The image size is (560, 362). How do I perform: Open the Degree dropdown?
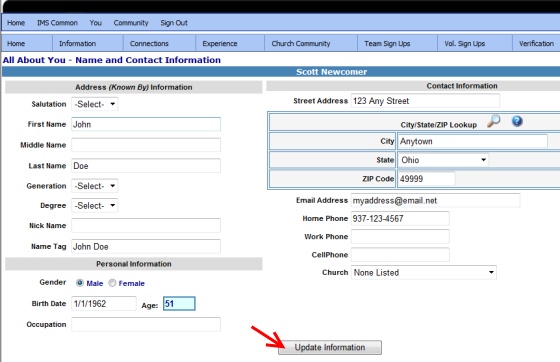click(x=95, y=206)
